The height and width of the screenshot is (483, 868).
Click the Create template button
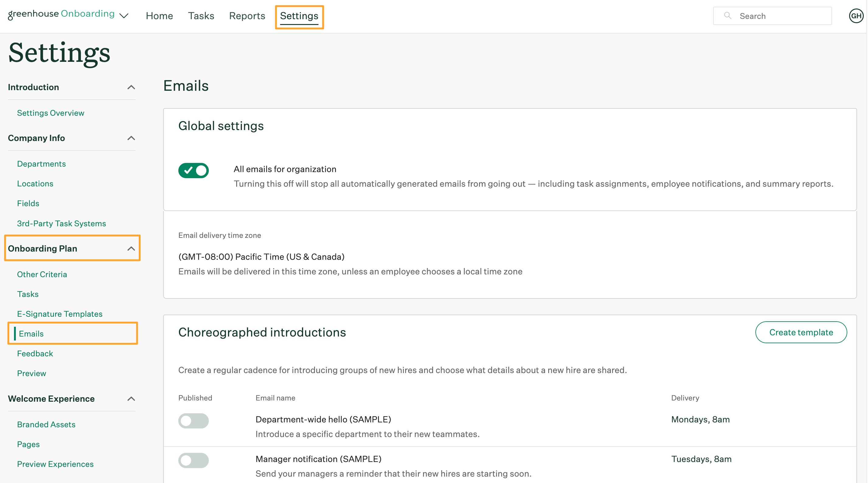pyautogui.click(x=801, y=332)
